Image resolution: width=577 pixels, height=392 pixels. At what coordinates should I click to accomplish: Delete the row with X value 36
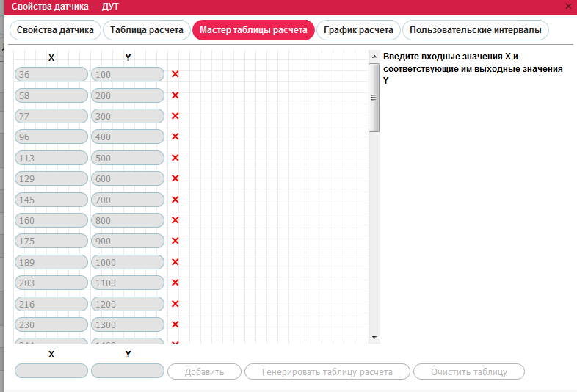click(x=175, y=74)
